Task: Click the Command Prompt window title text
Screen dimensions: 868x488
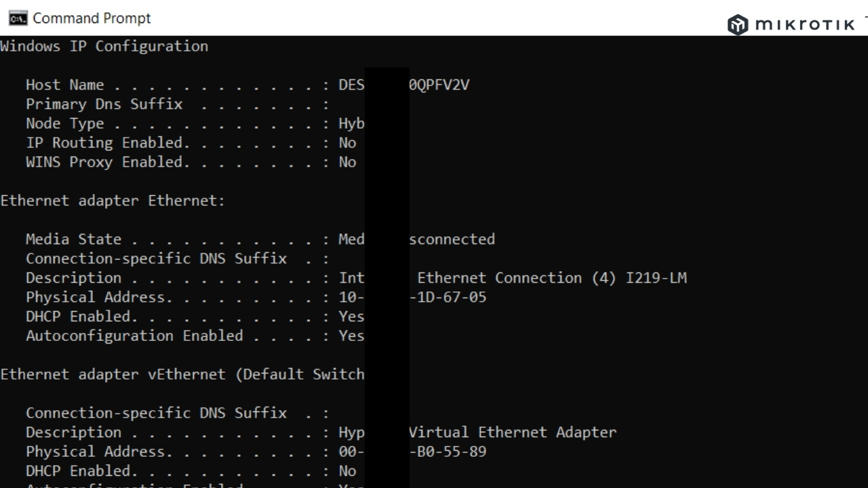Action: [92, 18]
